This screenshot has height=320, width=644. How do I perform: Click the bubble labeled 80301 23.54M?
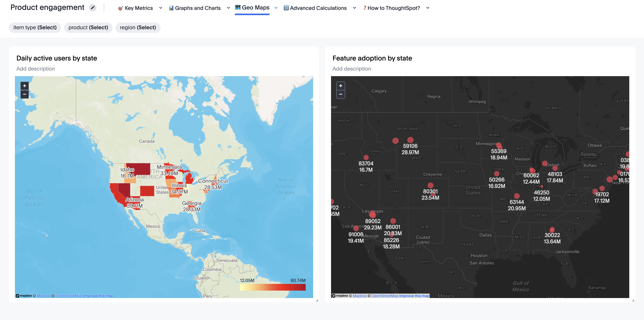pos(430,185)
